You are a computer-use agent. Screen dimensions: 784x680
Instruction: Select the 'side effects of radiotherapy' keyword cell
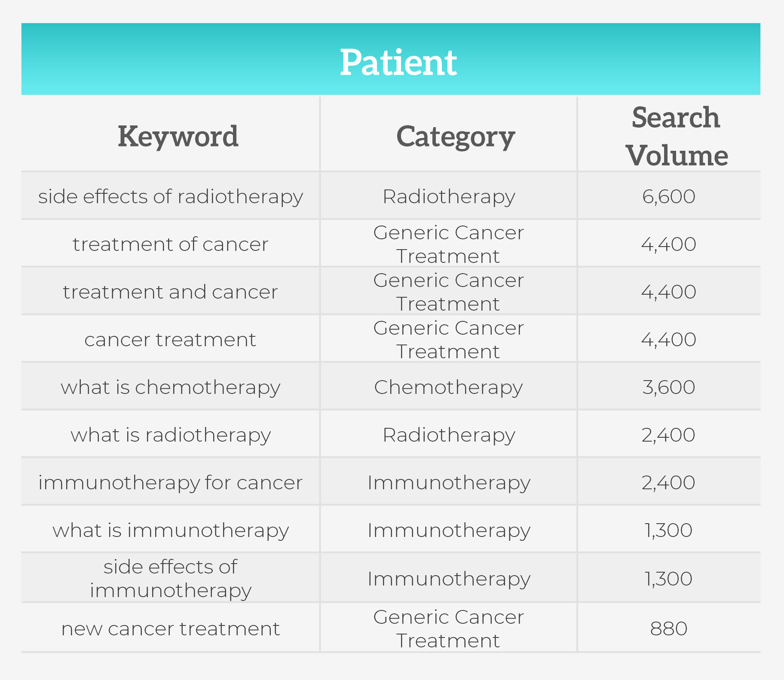171,197
